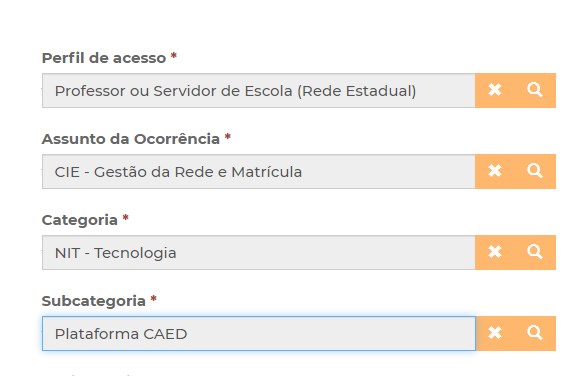Click the required asterisk beside Perfil de acesso

pos(173,56)
